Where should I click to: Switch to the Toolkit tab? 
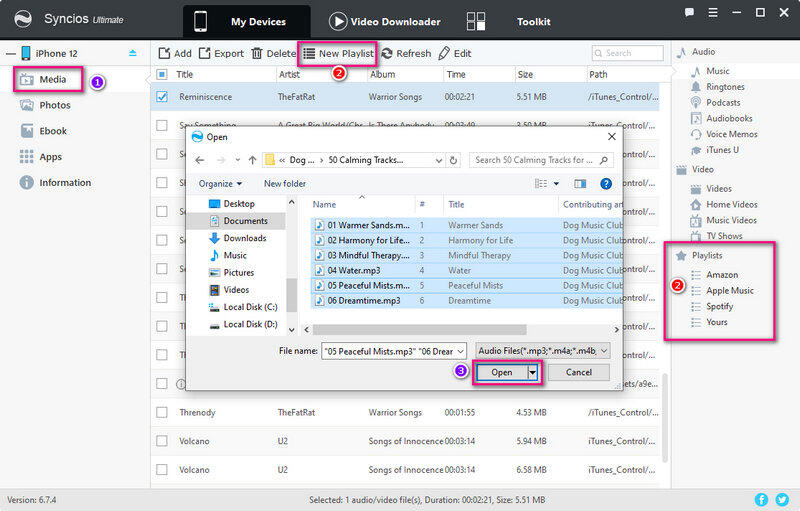[530, 21]
